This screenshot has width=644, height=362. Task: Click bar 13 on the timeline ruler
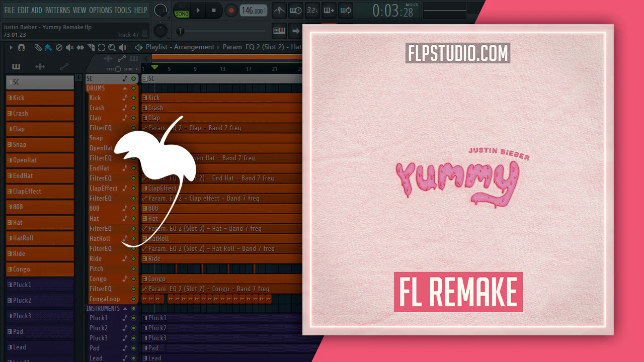[x=223, y=69]
